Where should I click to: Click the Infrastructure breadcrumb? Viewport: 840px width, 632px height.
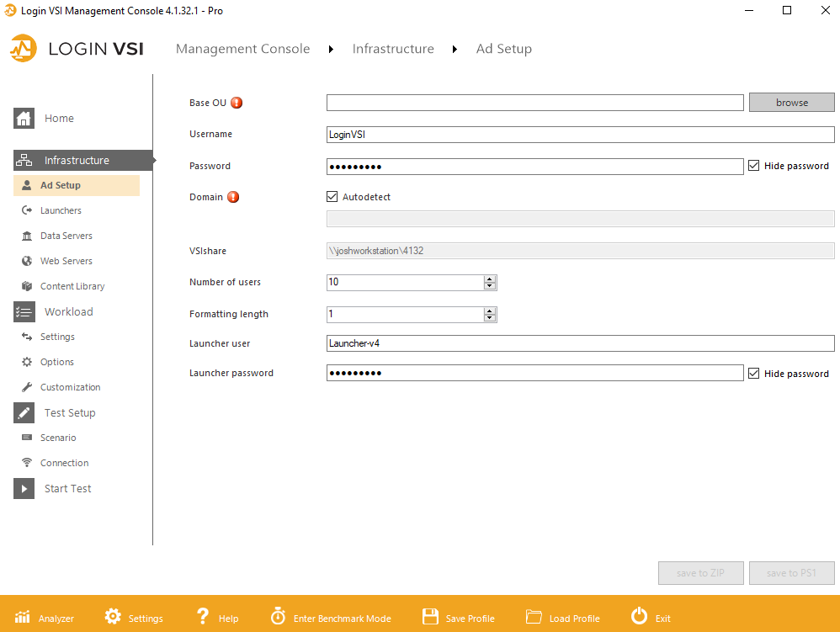click(393, 49)
